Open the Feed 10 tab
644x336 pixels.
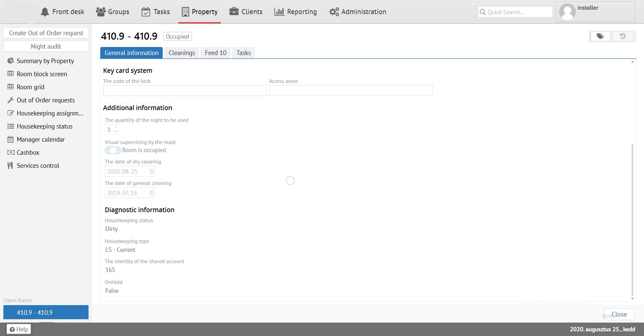click(x=215, y=53)
